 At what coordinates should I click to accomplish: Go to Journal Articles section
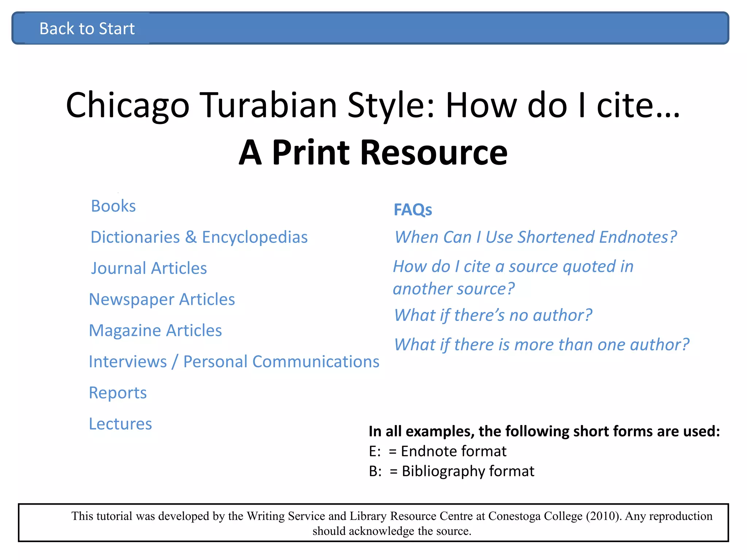click(x=149, y=268)
